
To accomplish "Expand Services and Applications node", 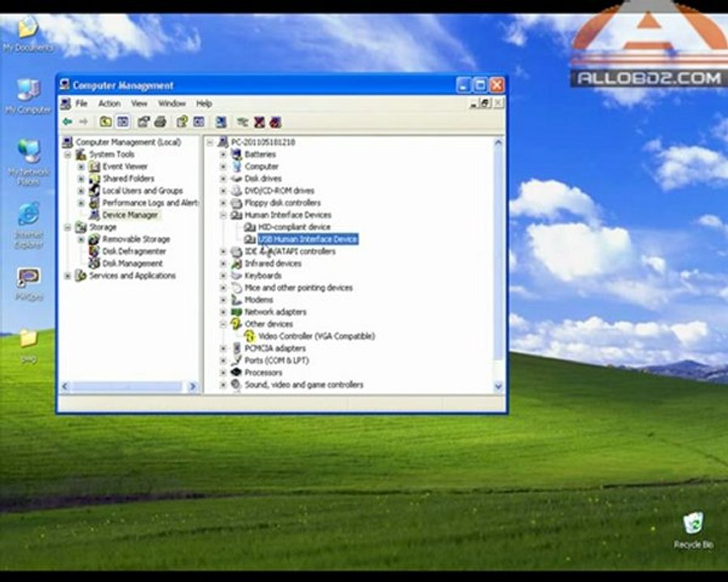I will pos(68,276).
